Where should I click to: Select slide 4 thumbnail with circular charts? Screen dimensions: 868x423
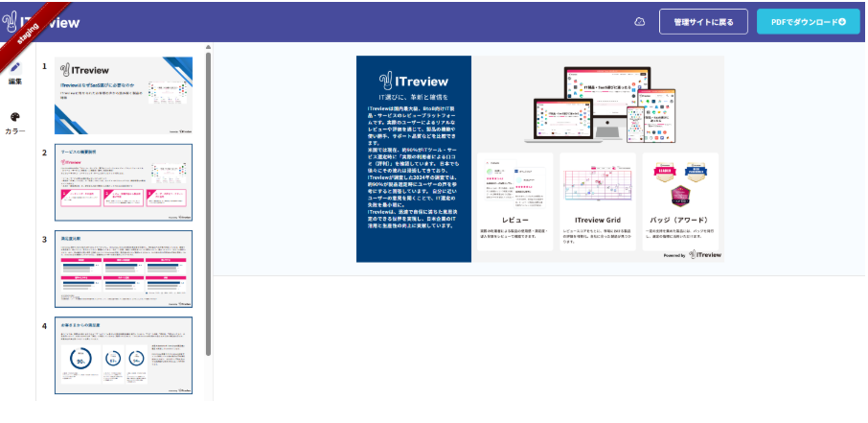click(124, 355)
